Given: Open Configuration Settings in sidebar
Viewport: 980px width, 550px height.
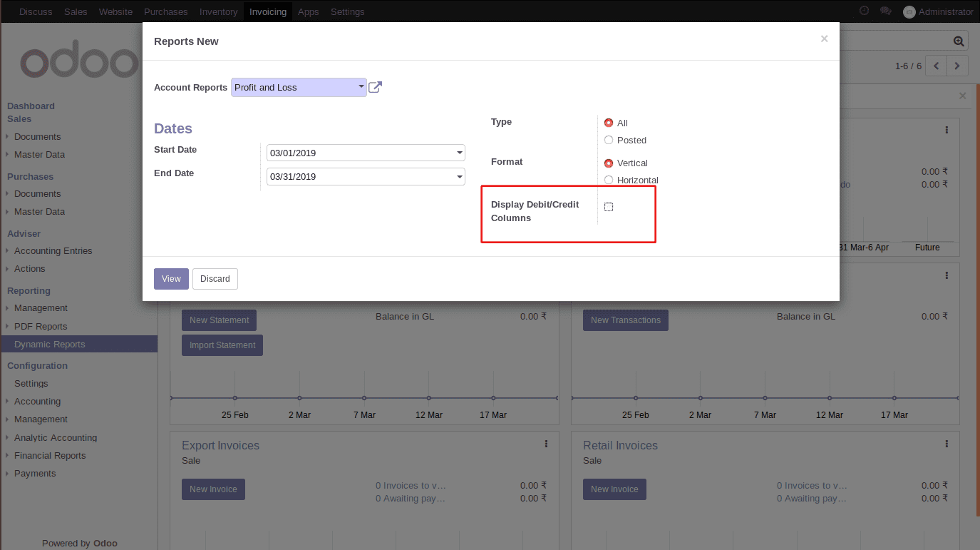Looking at the screenshot, I should (31, 383).
